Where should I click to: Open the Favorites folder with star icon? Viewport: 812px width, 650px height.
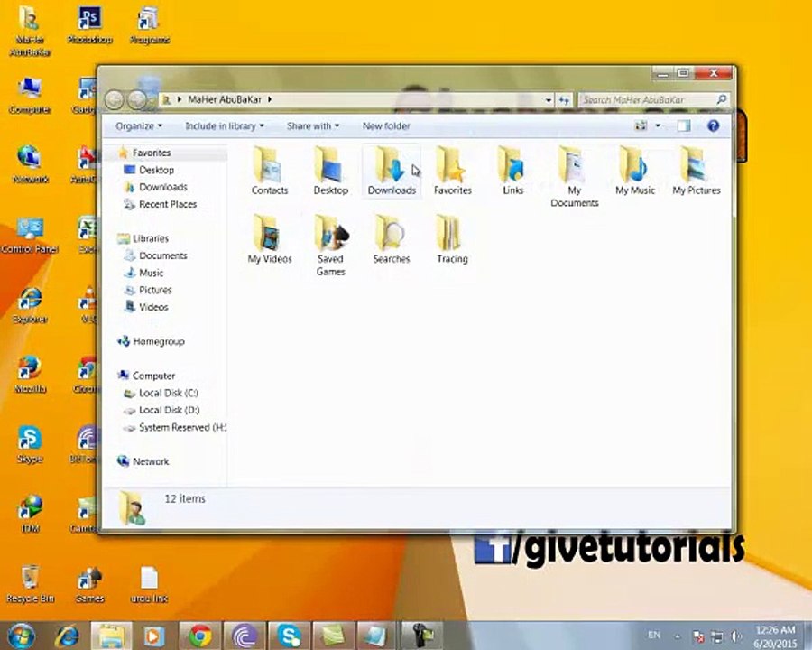pyautogui.click(x=453, y=171)
